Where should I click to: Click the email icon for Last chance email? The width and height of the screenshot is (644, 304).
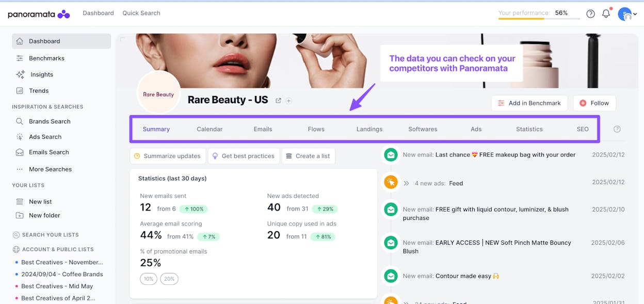(x=391, y=154)
